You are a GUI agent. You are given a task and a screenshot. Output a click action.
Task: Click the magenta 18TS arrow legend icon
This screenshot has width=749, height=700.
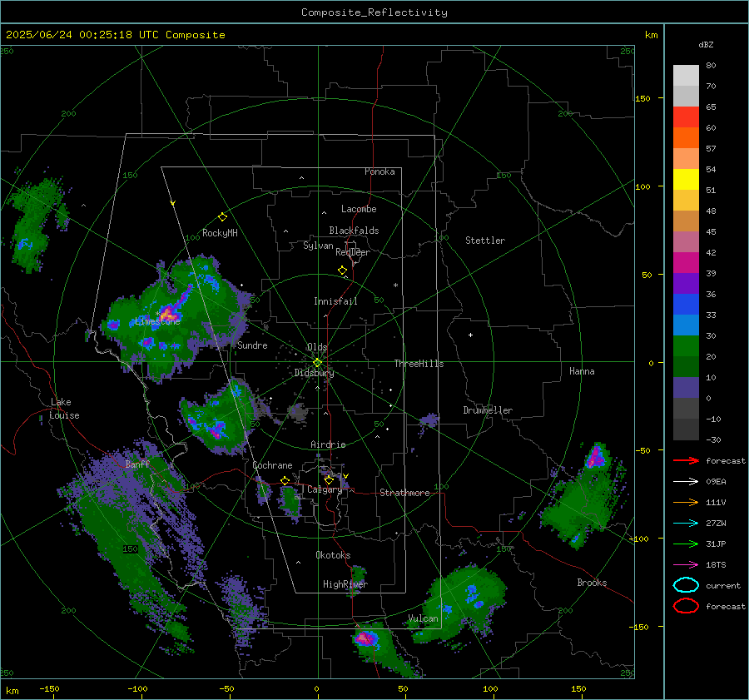(x=686, y=565)
